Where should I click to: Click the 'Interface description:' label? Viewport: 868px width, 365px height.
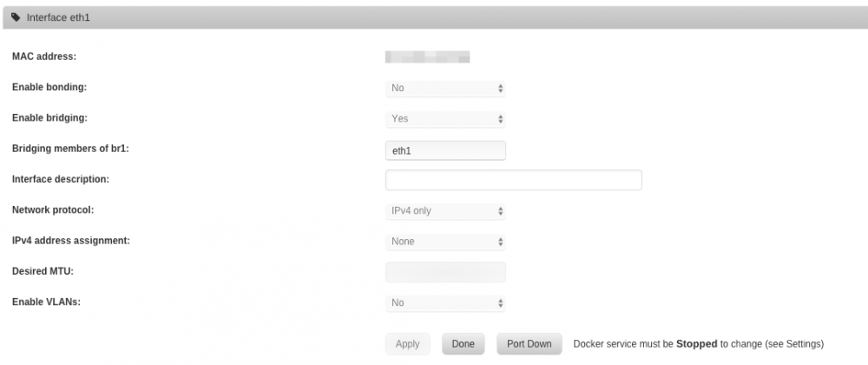coord(61,179)
